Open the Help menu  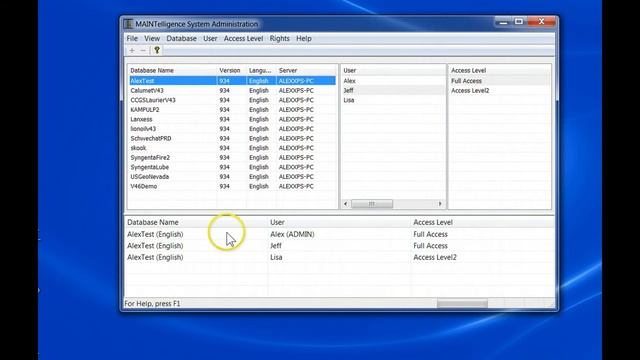(x=304, y=38)
